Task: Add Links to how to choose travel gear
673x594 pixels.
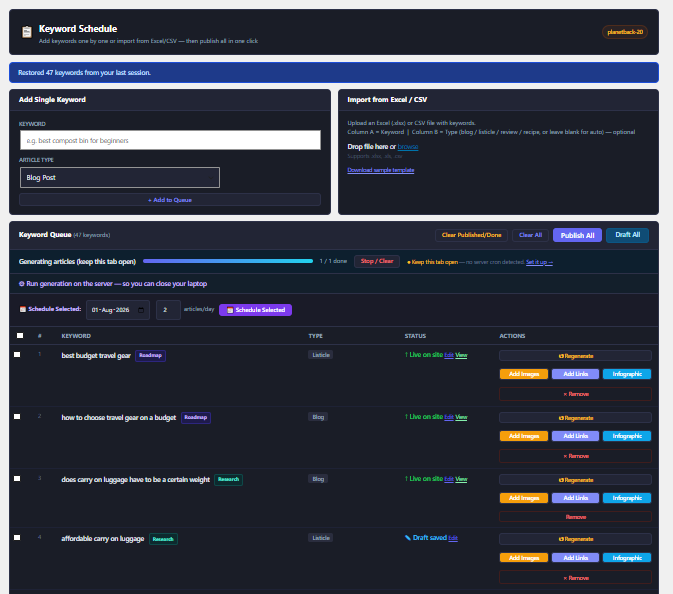Action: click(x=575, y=436)
